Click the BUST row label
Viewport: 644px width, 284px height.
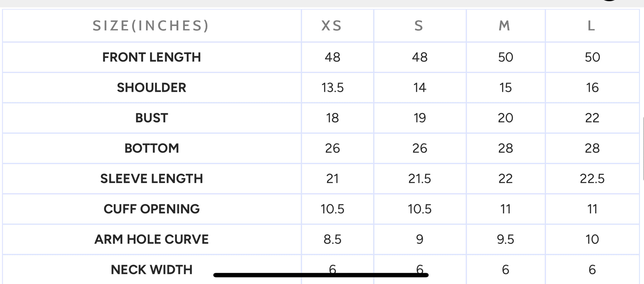pos(152,118)
